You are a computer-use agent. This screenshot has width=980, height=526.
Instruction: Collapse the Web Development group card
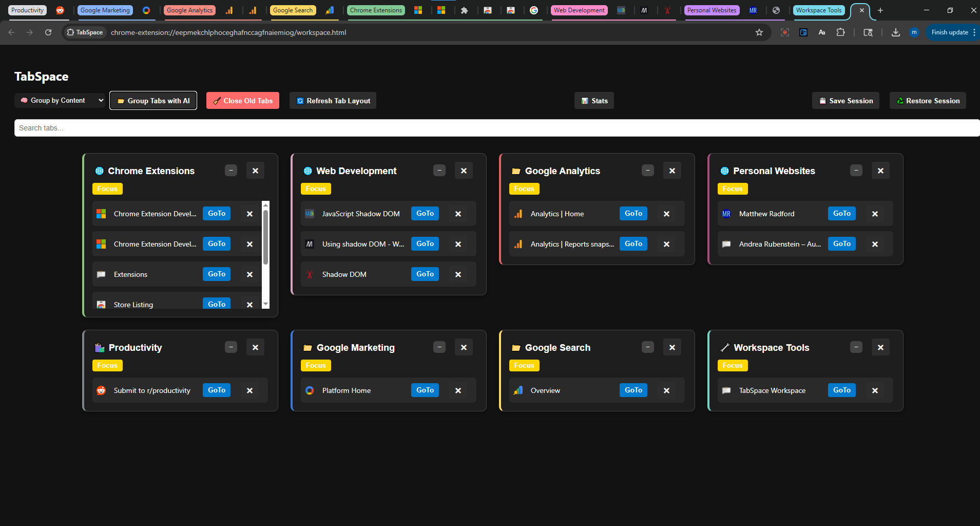[439, 171]
